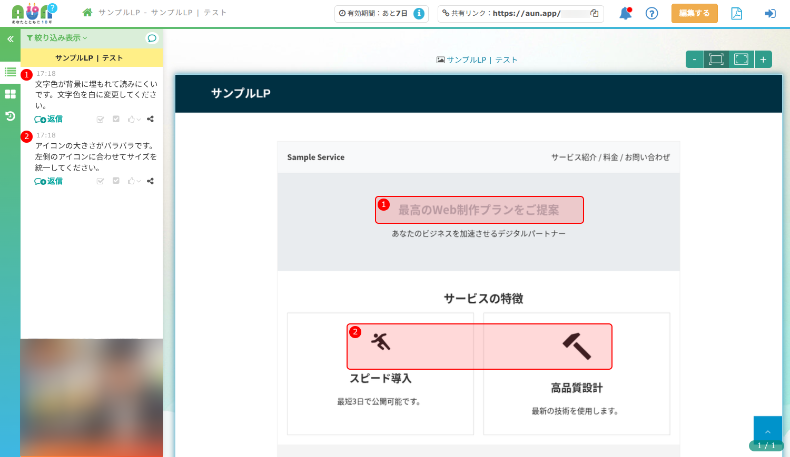Image resolution: width=790 pixels, height=457 pixels.
Task: Open the サンプルLP | テスト image link above canvas
Action: [x=477, y=60]
